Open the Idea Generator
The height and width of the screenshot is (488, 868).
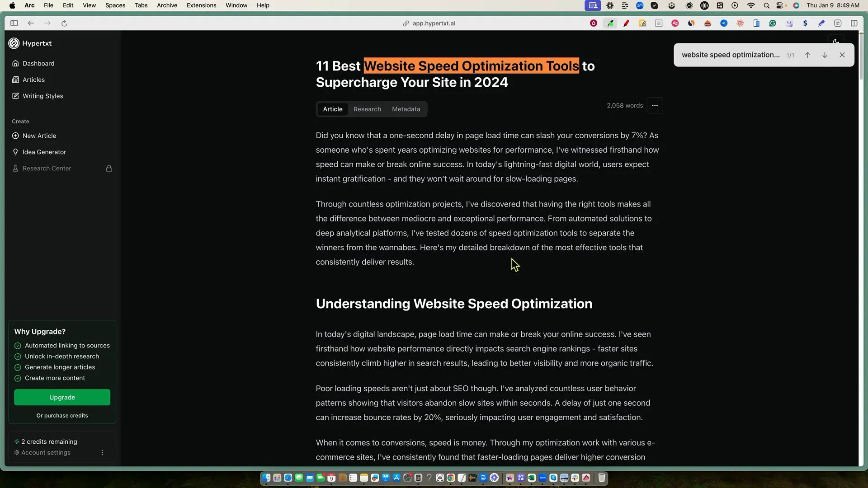pos(44,152)
